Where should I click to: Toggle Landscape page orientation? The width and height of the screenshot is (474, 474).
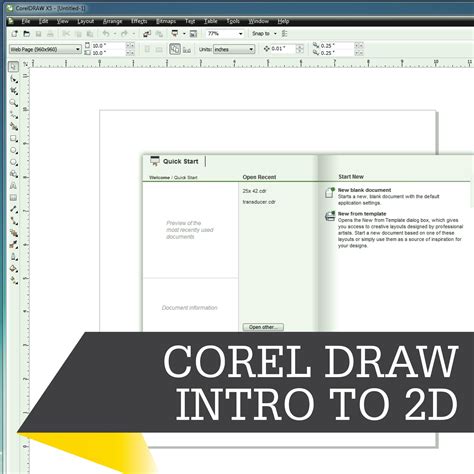159,49
